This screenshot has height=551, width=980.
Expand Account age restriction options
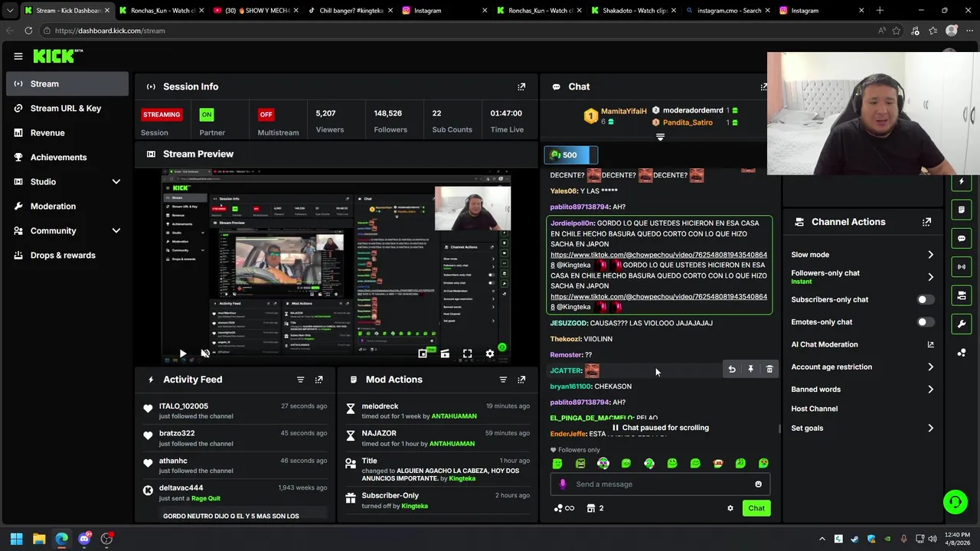point(930,367)
